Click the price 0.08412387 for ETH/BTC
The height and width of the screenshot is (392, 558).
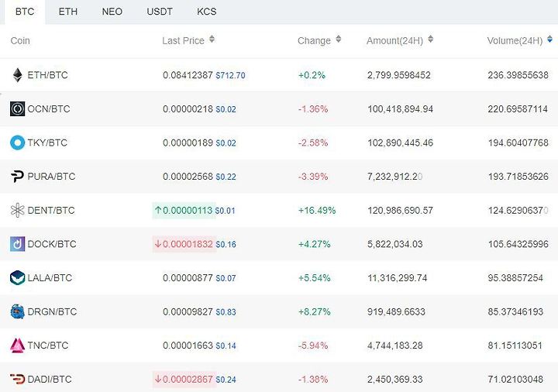188,75
